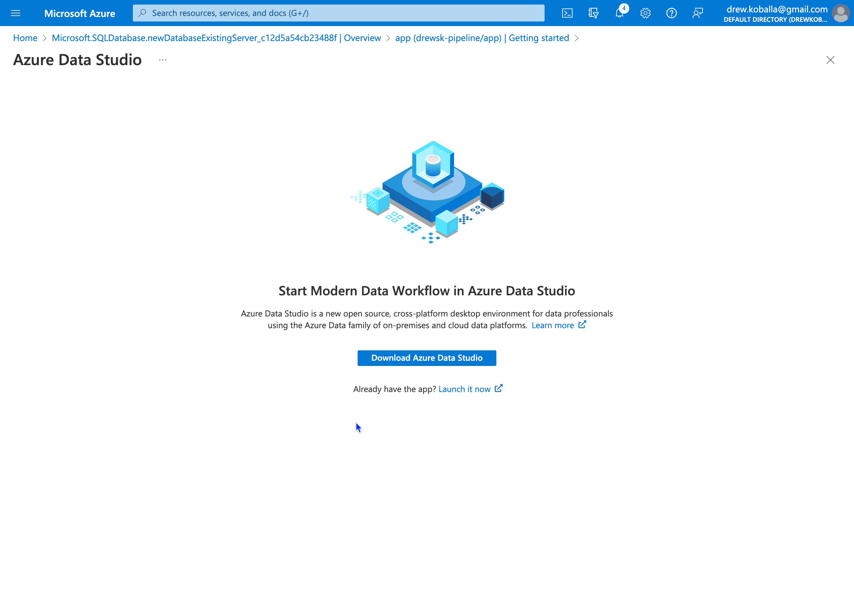This screenshot has height=616, width=854.
Task: Click Launch it now link
Action: [x=465, y=389]
